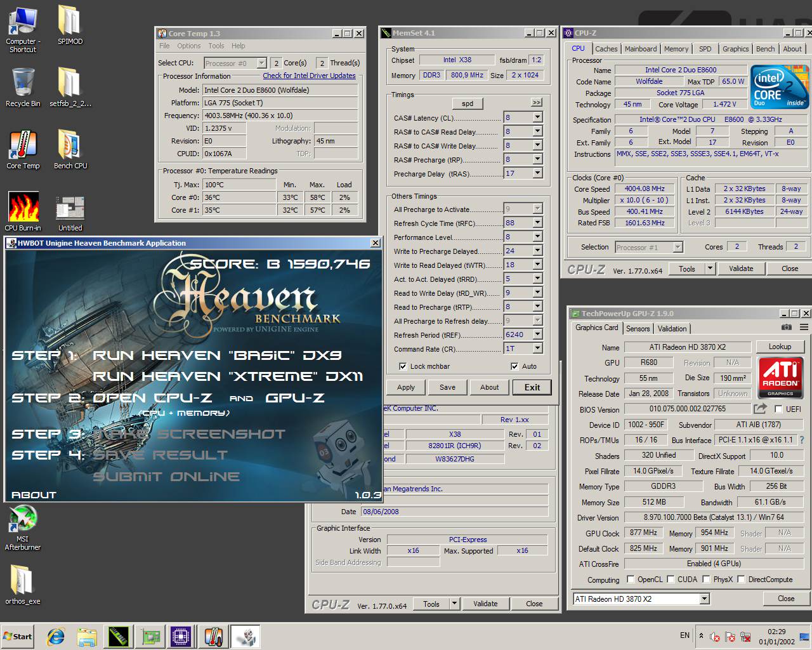Toggle the Lock mchbar checkbox in MemSet

coord(402,366)
